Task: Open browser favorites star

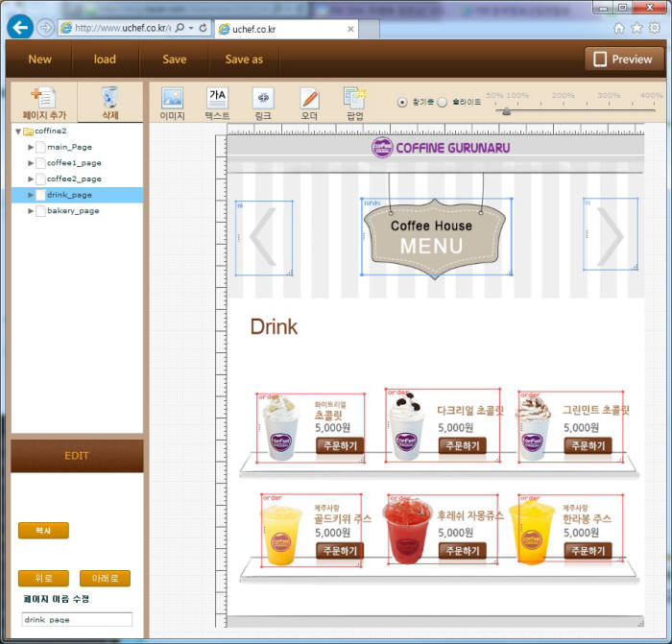Action: tap(636, 28)
